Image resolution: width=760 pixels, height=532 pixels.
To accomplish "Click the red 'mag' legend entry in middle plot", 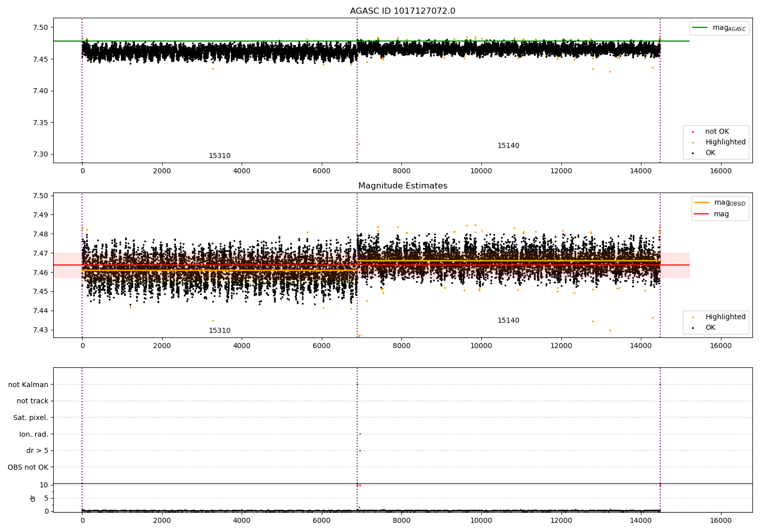I will coord(711,214).
